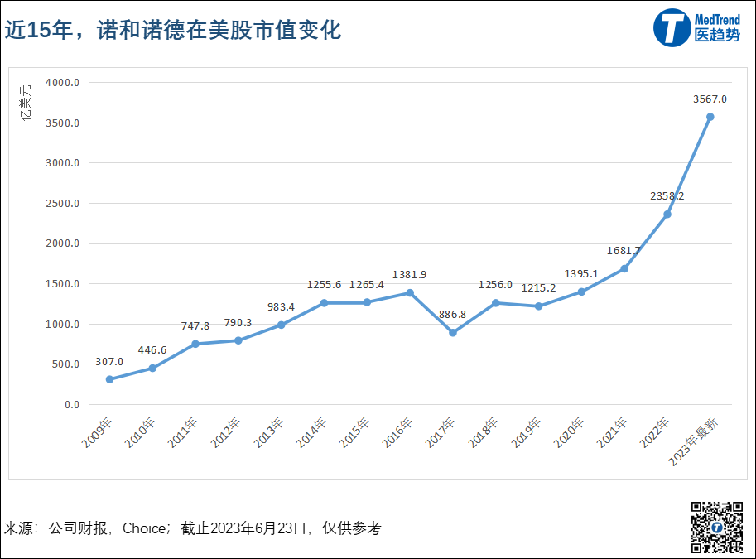756x559 pixels.
Task: Click the 1255.6 data label
Action: coord(324,285)
